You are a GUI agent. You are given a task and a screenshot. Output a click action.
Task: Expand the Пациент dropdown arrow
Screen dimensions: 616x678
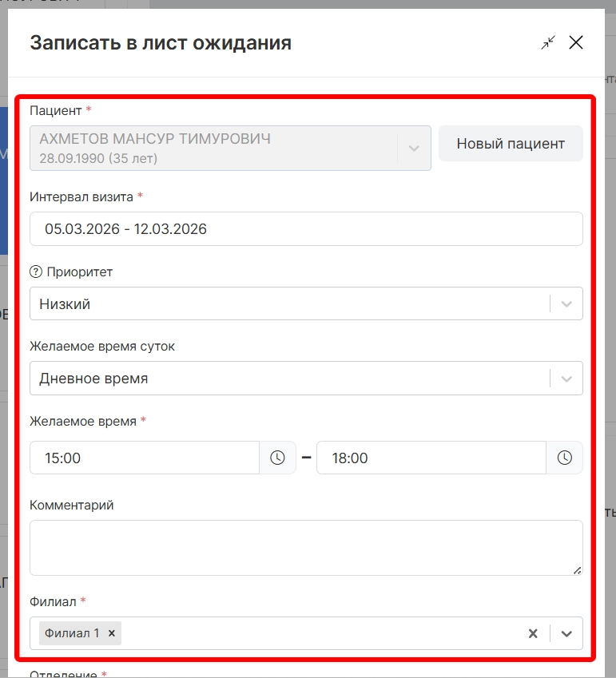pos(414,148)
